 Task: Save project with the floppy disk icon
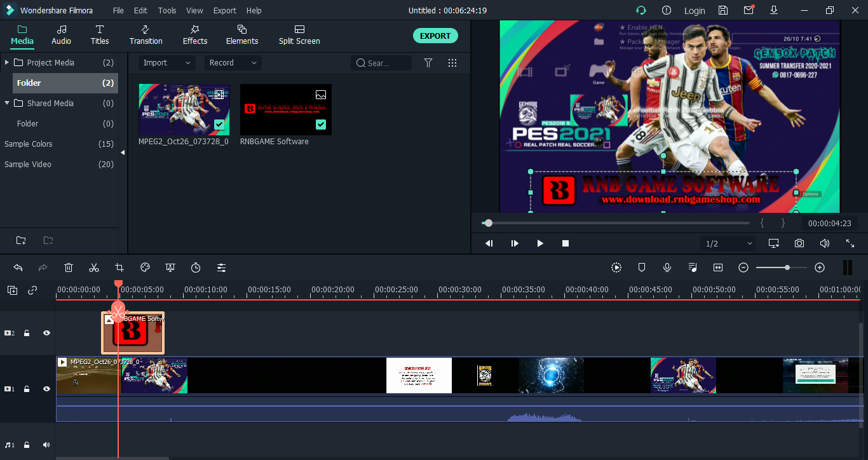[723, 10]
